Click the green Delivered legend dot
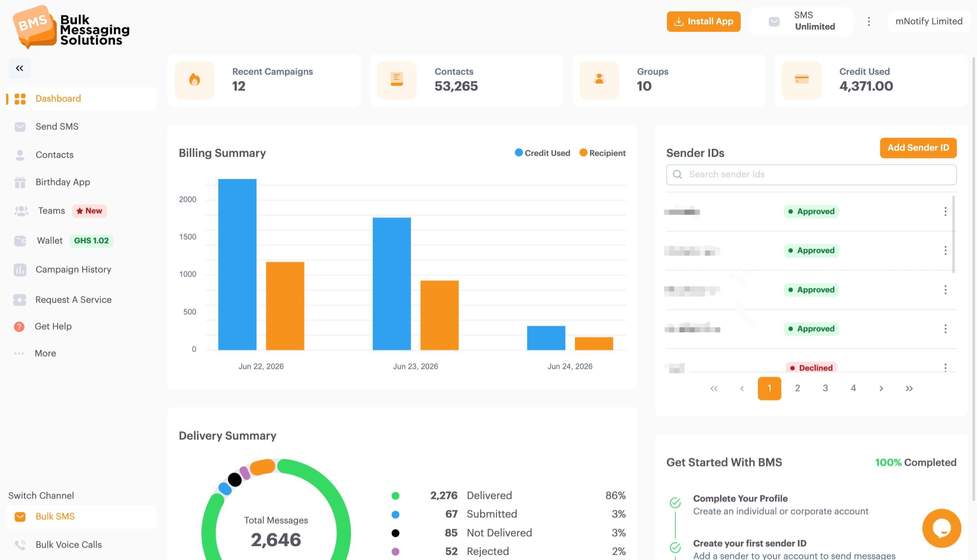Screen dimensions: 977x560 (x=395, y=496)
